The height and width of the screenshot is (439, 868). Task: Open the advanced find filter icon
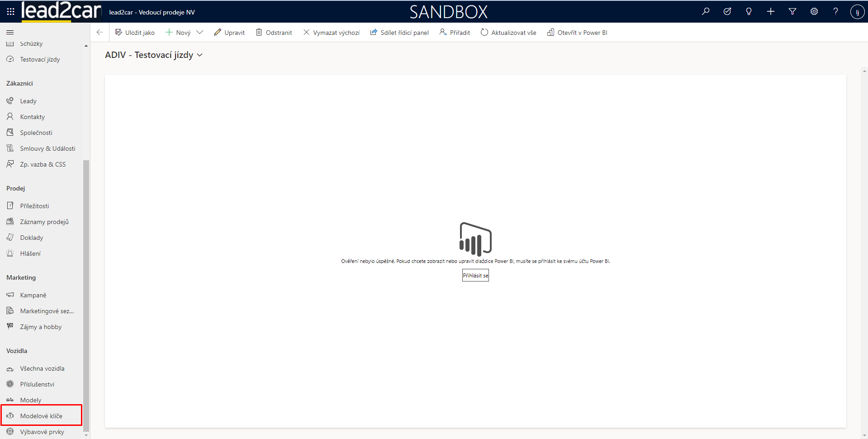point(792,12)
